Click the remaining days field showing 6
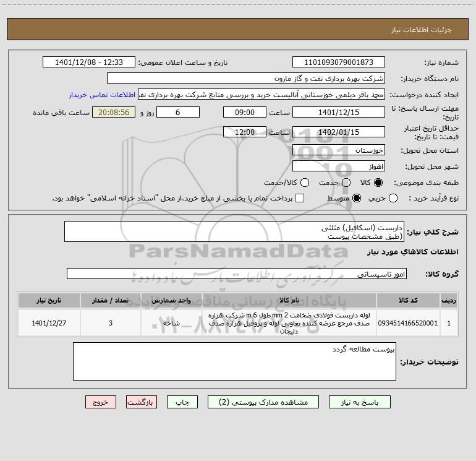Image resolution: width=476 pixels, height=461 pixels. [178, 112]
